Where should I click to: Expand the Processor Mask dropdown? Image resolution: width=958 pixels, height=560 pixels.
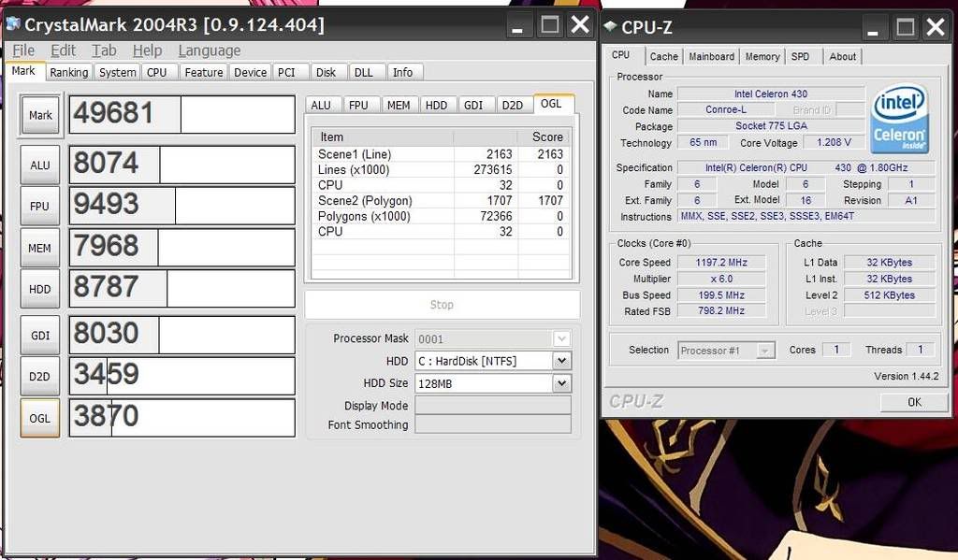(x=561, y=338)
